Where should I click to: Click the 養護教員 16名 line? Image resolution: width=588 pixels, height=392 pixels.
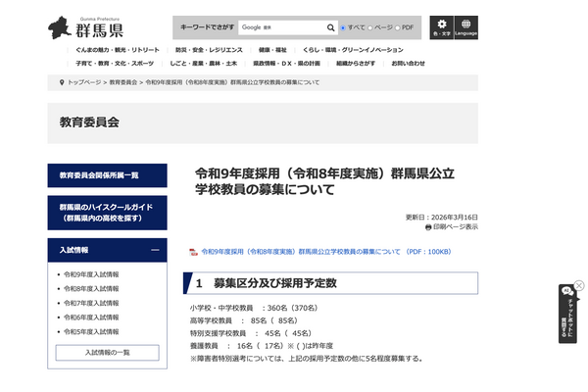click(262, 346)
